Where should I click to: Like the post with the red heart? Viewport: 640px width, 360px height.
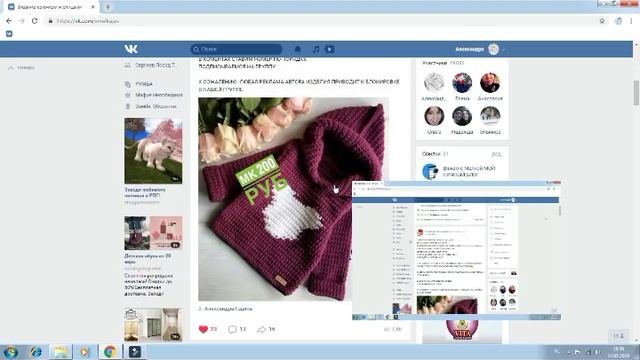(x=203, y=329)
